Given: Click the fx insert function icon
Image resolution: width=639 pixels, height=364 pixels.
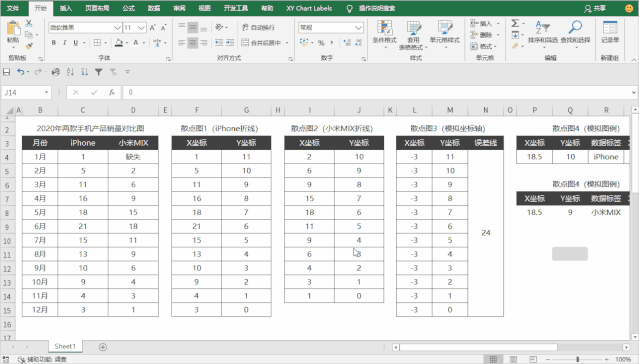Looking at the screenshot, I should (112, 93).
